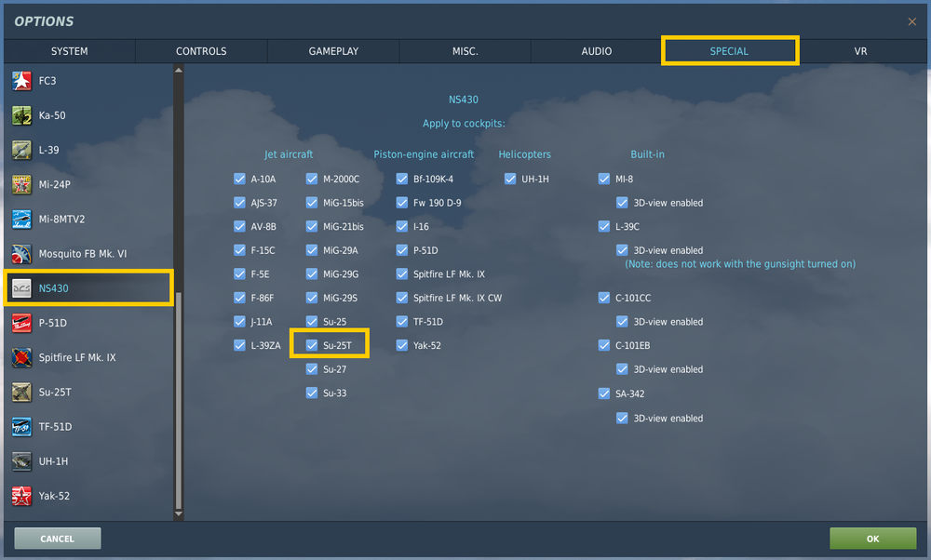Viewport: 931px width, 560px height.
Task: Click the Mosquito FB Mk. VI icon
Action: pyautogui.click(x=21, y=254)
